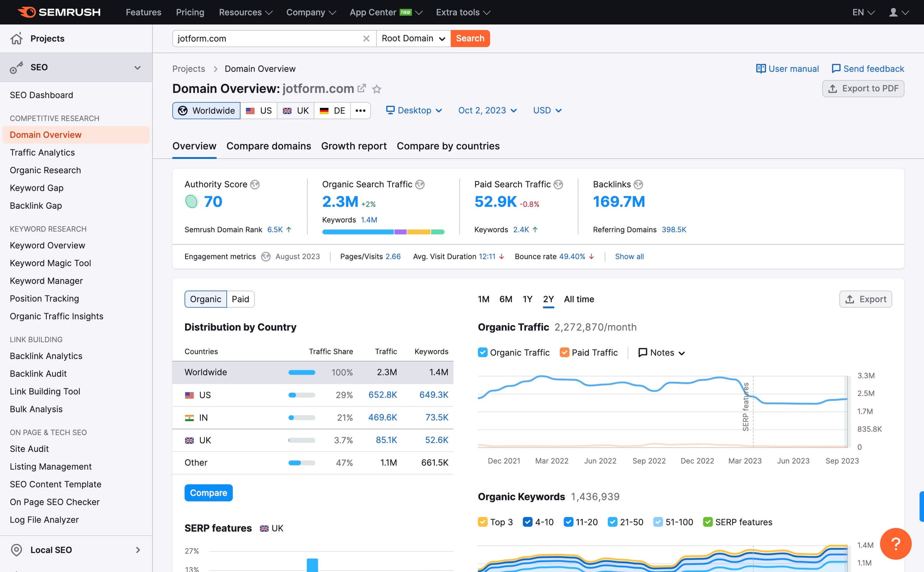Click the User manual book icon
The image size is (924, 572).
point(761,69)
